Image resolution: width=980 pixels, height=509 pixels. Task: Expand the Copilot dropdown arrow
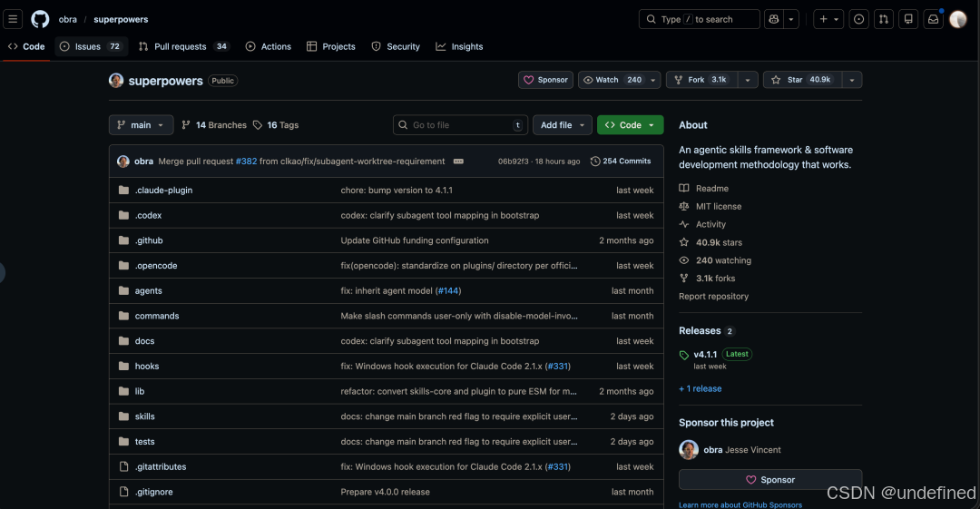pyautogui.click(x=791, y=19)
